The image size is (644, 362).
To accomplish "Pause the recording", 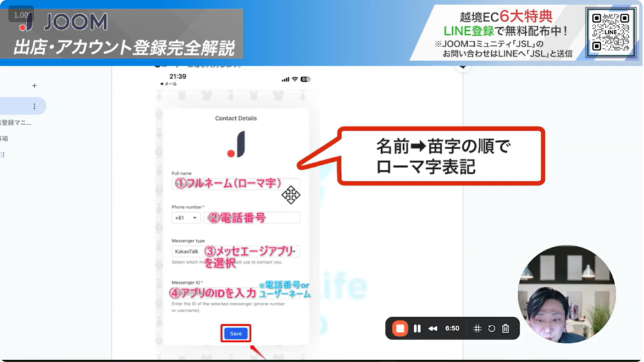I will [x=417, y=329].
